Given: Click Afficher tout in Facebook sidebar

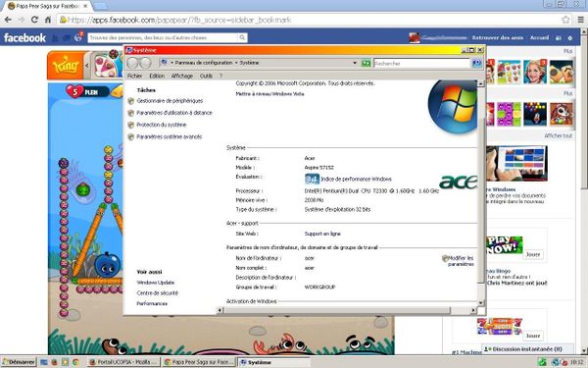Looking at the screenshot, I should (x=559, y=136).
